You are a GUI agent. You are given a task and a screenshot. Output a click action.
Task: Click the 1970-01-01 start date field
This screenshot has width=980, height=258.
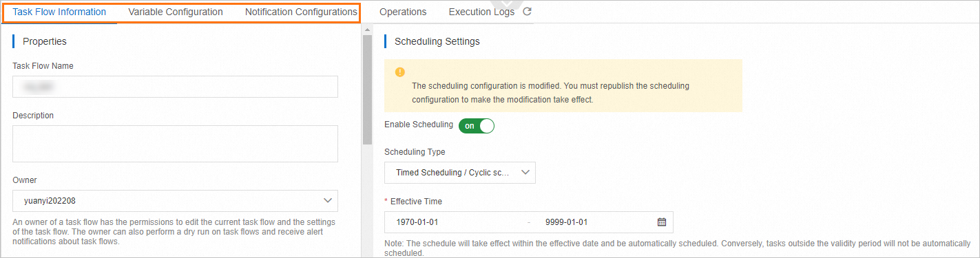455,222
